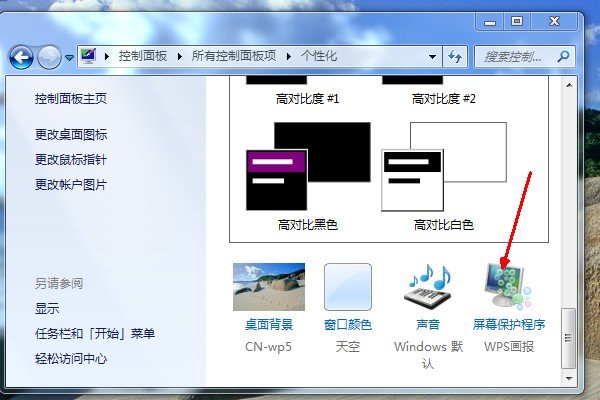Click the WPS画报 screensaver name
The image size is (600, 400).
[x=509, y=347]
